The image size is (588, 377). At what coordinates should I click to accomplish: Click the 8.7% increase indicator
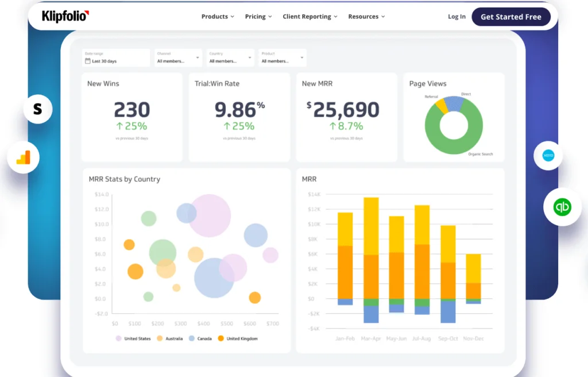click(346, 126)
